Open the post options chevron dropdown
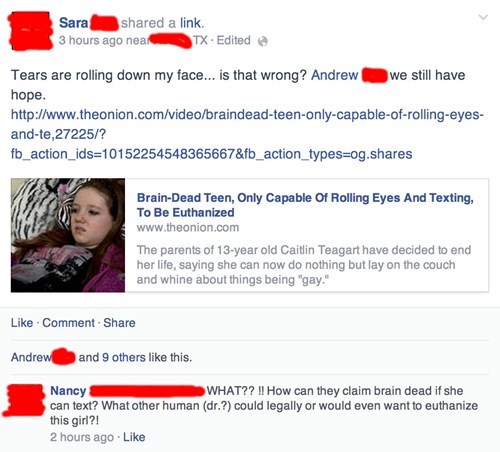This screenshot has height=452, width=500. [483, 17]
